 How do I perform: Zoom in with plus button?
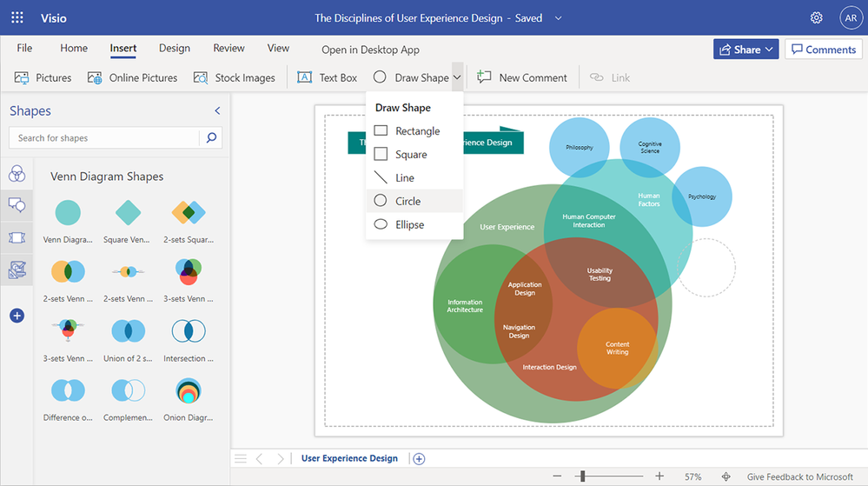tap(659, 476)
